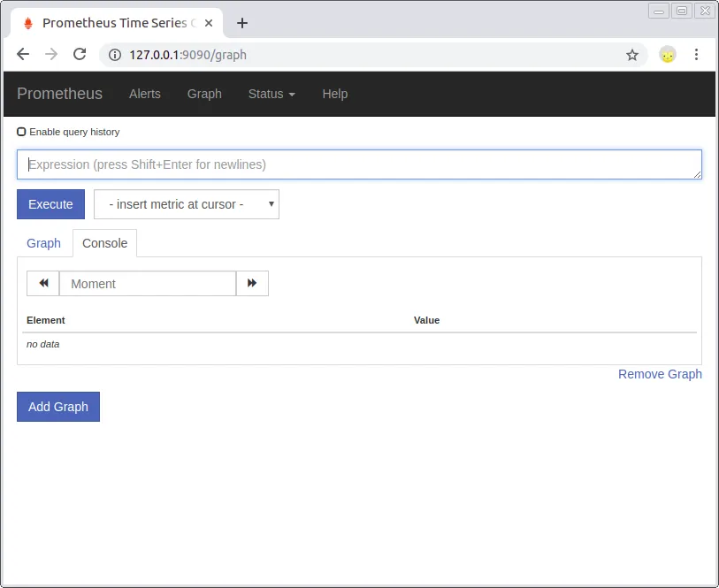The width and height of the screenshot is (719, 588).
Task: Go back with the browser back arrow
Action: tap(23, 55)
